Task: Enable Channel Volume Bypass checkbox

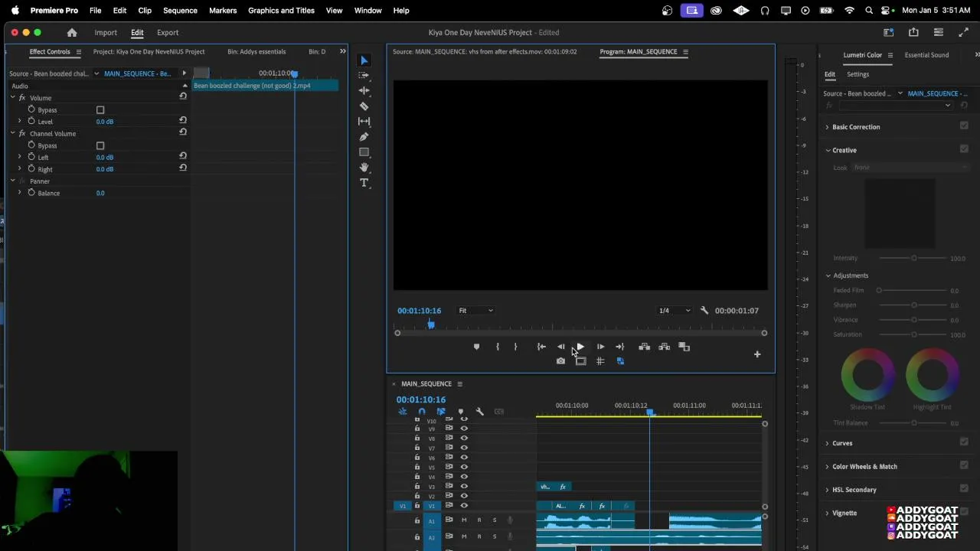Action: point(100,145)
